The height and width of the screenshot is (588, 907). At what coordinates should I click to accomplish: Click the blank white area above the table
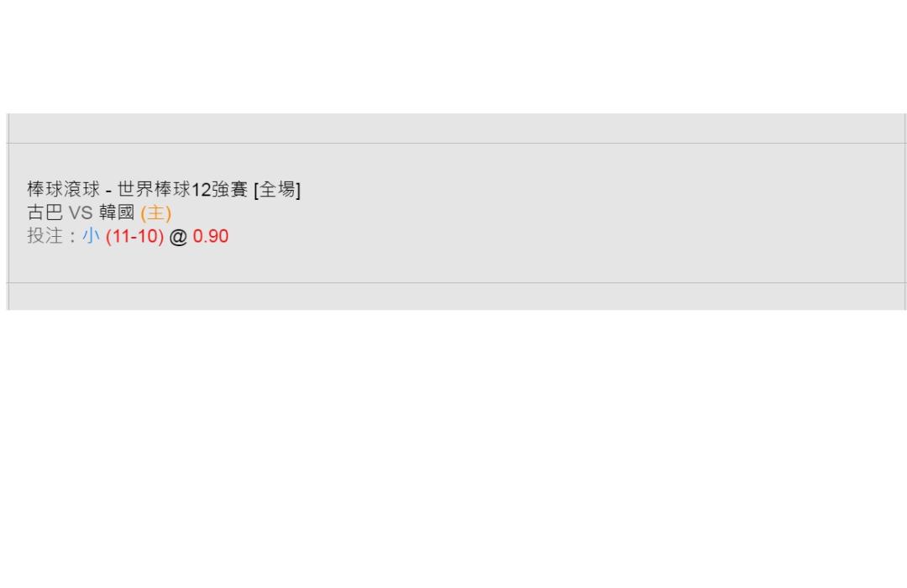pyautogui.click(x=453, y=57)
